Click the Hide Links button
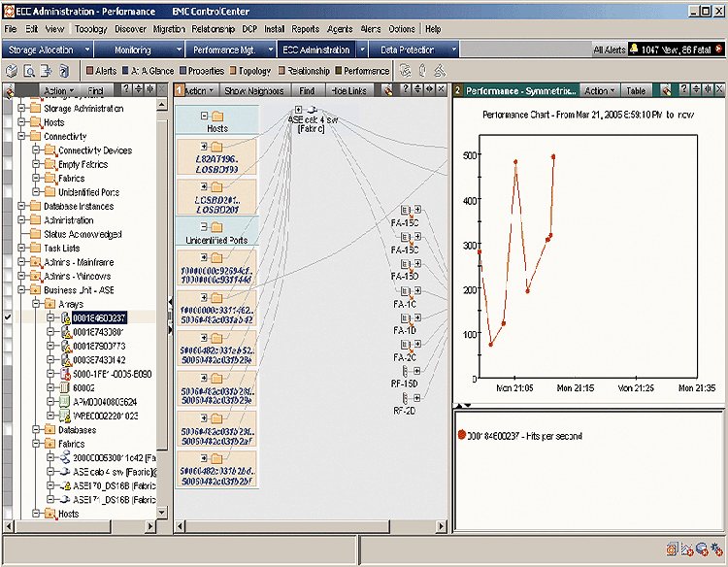The height and width of the screenshot is (567, 728). tap(349, 90)
